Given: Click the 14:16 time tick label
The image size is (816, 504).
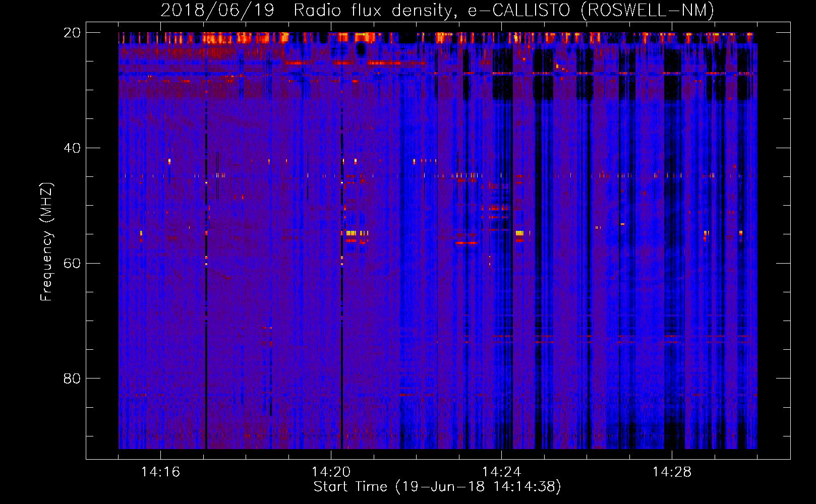Looking at the screenshot, I should coord(160,472).
